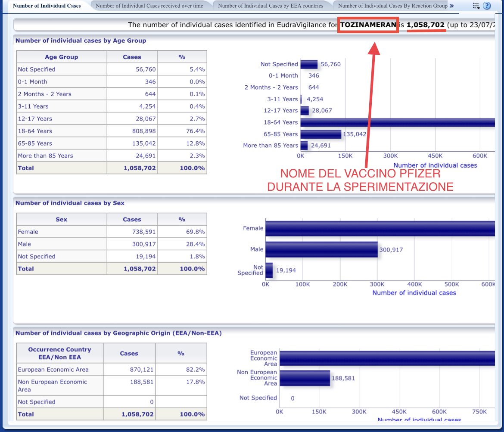504x432 pixels.
Task: Click the More than 85 Years bar
Action: pos(304,146)
